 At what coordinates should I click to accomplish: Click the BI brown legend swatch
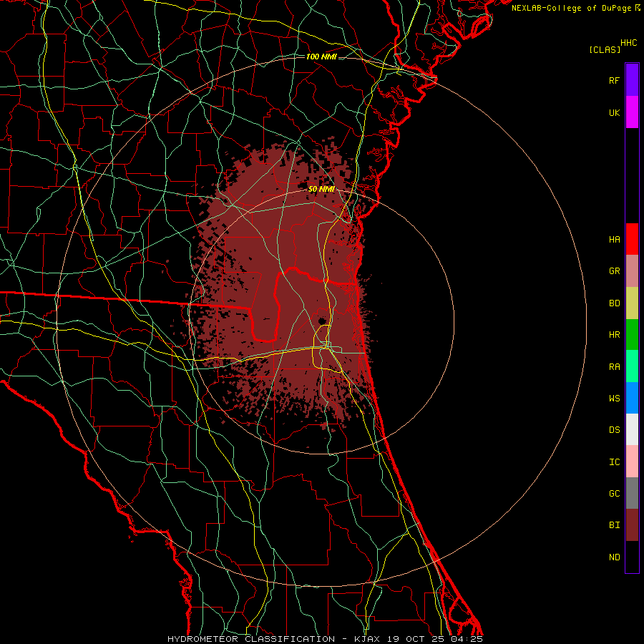(x=632, y=525)
